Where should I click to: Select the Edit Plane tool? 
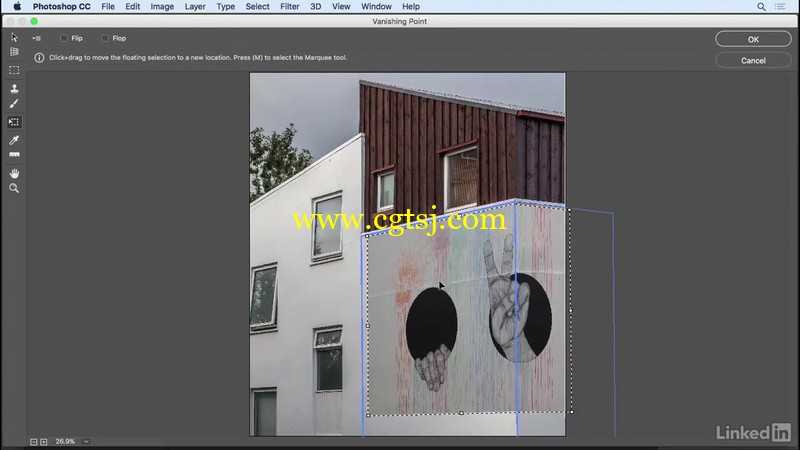click(14, 37)
